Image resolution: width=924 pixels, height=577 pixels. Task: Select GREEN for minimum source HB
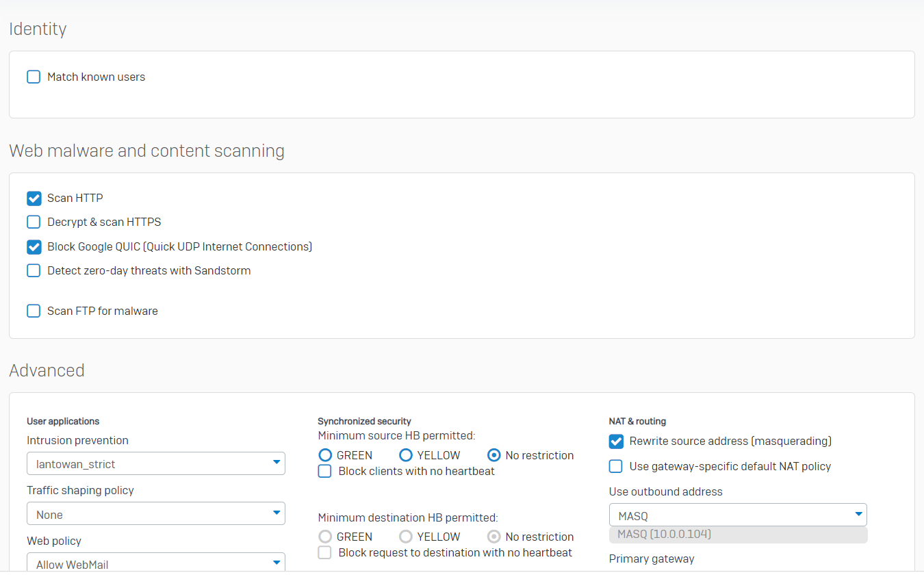point(325,455)
